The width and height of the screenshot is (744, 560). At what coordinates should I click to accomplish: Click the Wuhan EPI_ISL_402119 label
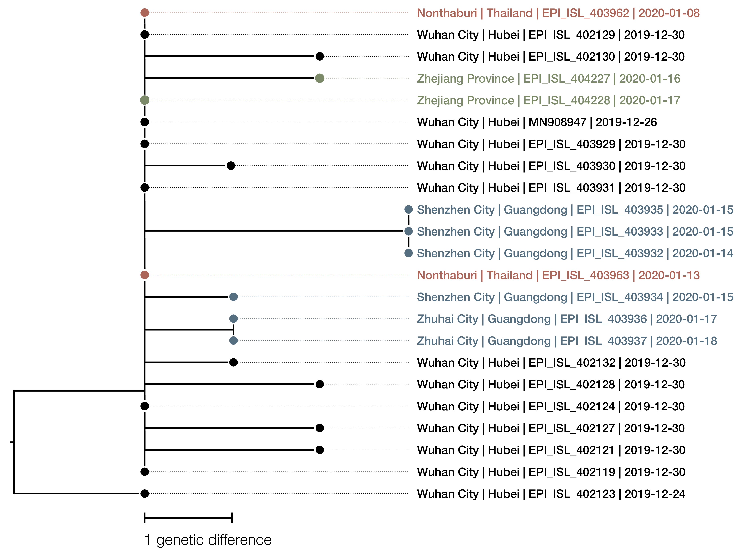551,472
